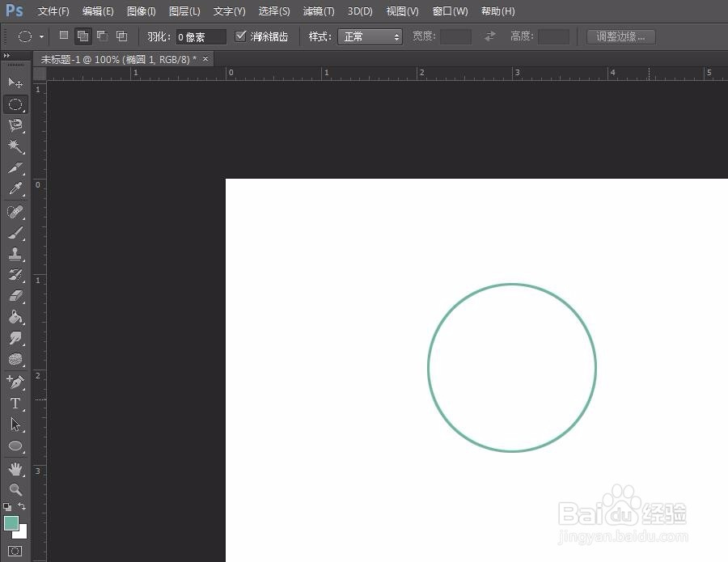Select the Eraser tool
728x562 pixels.
pos(15,296)
